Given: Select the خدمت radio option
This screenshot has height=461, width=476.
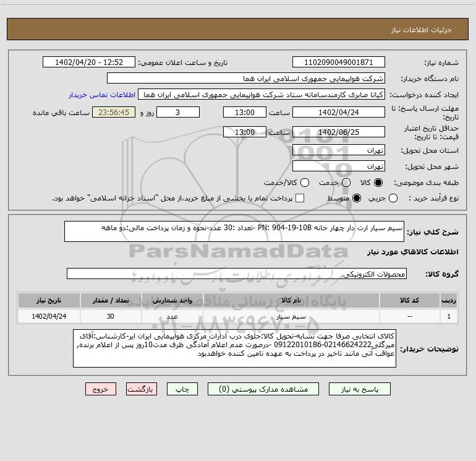Looking at the screenshot, I should pos(346,183).
